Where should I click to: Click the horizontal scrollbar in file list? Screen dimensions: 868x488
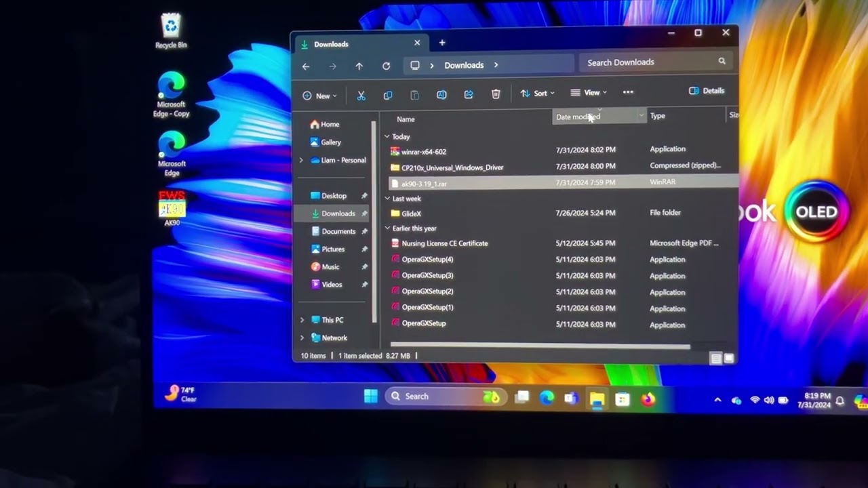[540, 346]
